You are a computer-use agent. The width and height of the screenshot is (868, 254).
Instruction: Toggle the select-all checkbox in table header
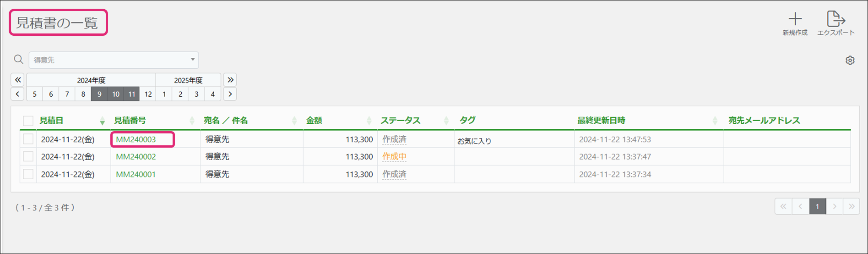tap(28, 121)
